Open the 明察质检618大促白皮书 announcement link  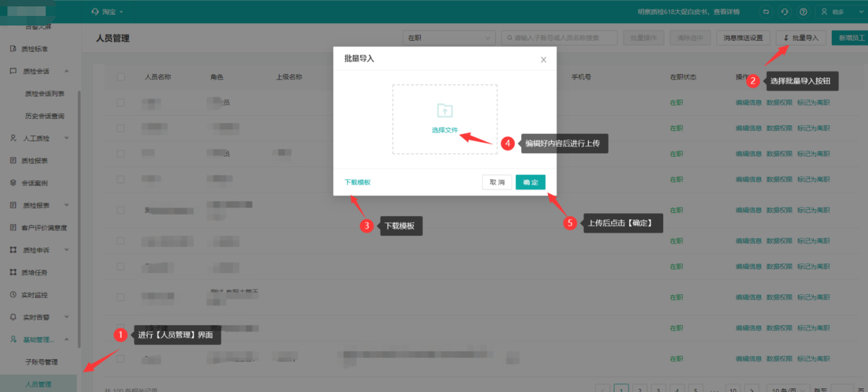point(688,11)
